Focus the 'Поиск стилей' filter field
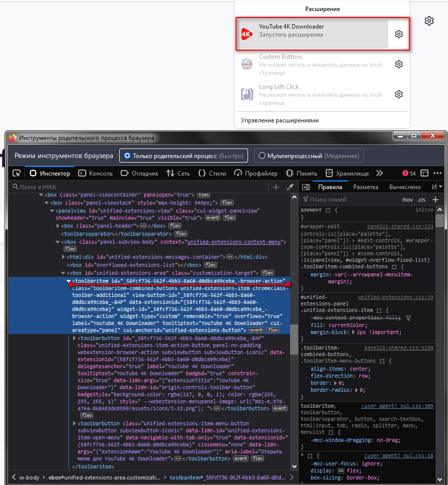Viewport: 448px width, 485px height. pyautogui.click(x=349, y=200)
